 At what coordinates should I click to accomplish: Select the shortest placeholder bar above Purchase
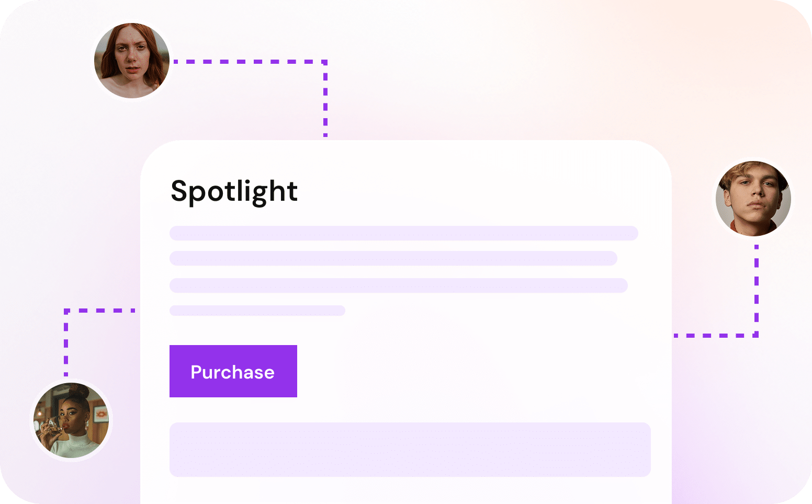coord(257,311)
